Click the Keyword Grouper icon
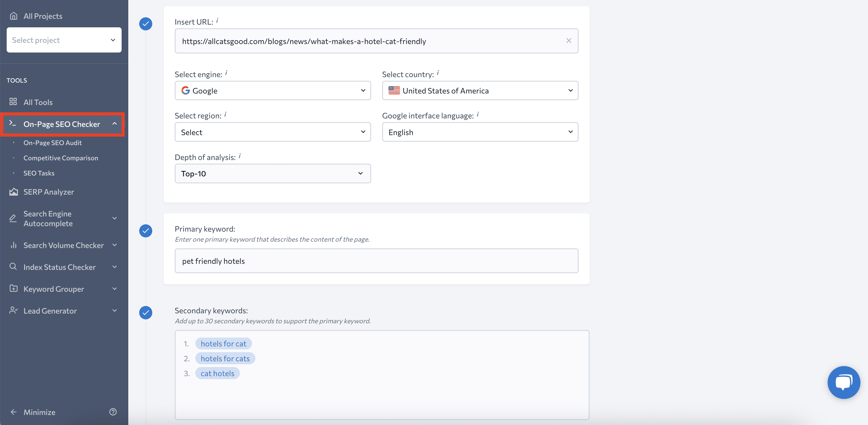Screen dimensions: 868x425 (13, 288)
